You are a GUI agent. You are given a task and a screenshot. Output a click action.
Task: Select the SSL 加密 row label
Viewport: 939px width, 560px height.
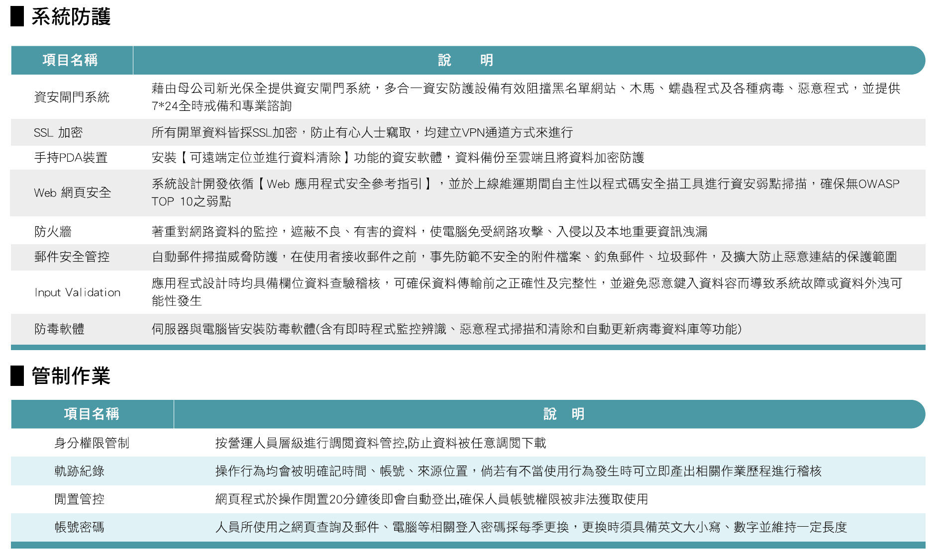click(58, 133)
